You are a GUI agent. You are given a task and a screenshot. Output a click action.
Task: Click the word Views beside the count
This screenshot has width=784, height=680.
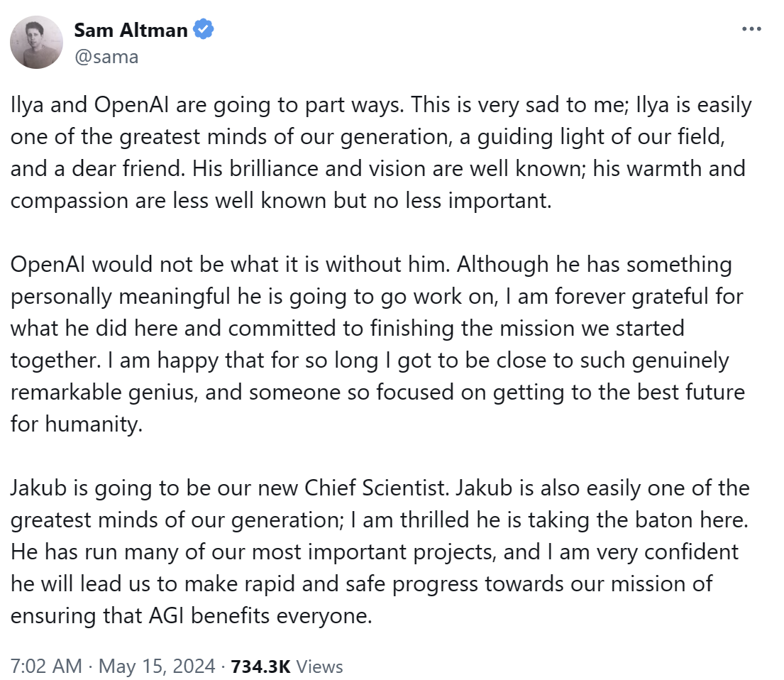point(319,667)
